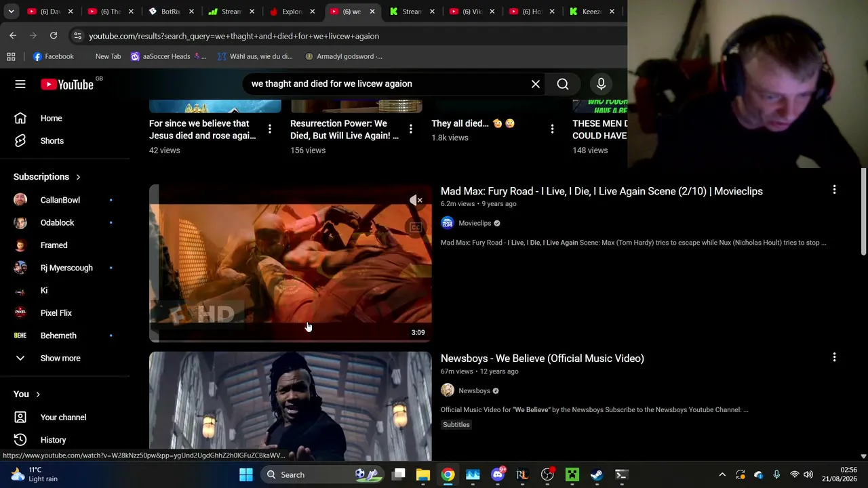Image resolution: width=868 pixels, height=488 pixels.
Task: Open Discord from the taskbar
Action: 498,474
